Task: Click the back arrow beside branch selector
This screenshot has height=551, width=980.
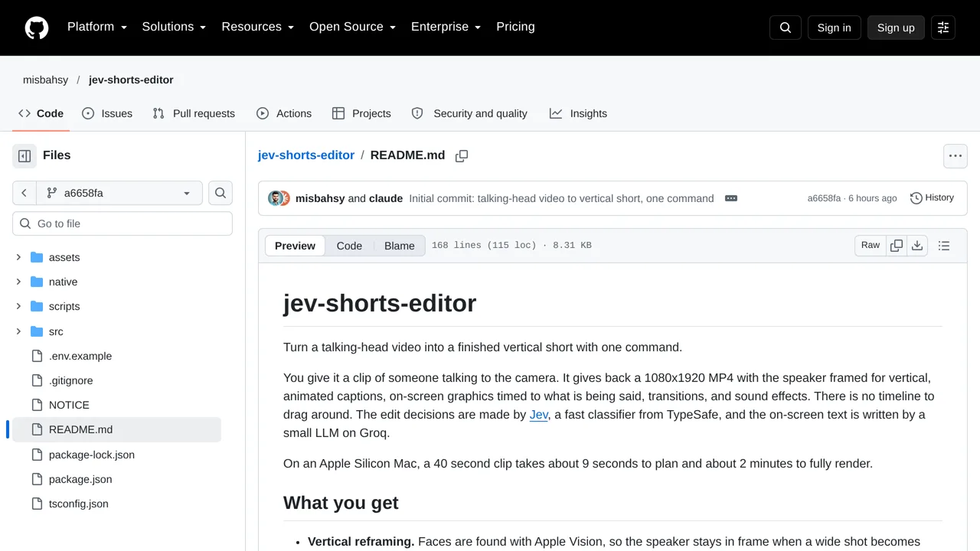Action: tap(24, 193)
